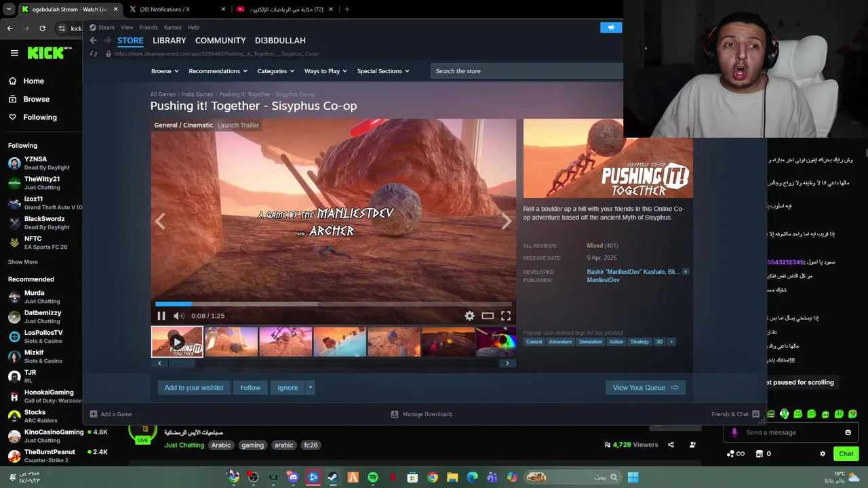Select the Casual tag
868x488 pixels.
coord(534,342)
